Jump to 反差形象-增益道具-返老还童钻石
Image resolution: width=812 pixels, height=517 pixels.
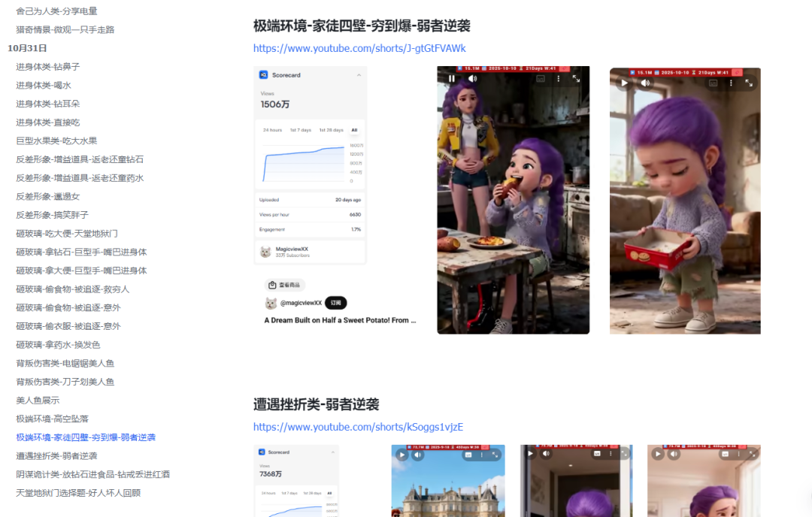[x=80, y=159]
